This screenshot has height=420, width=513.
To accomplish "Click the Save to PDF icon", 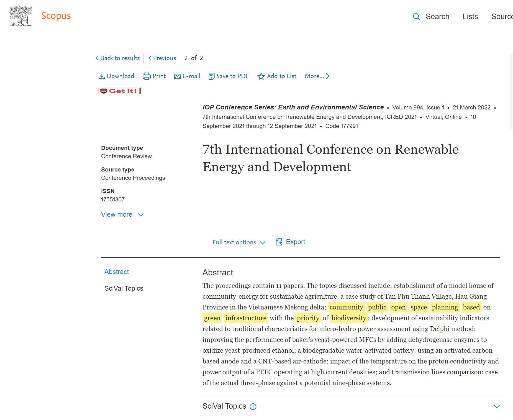I will tap(211, 76).
